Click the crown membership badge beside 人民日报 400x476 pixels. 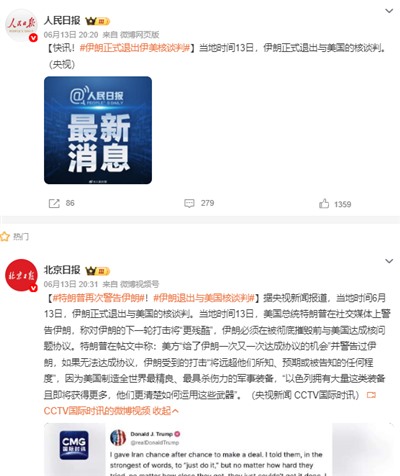coord(97,21)
